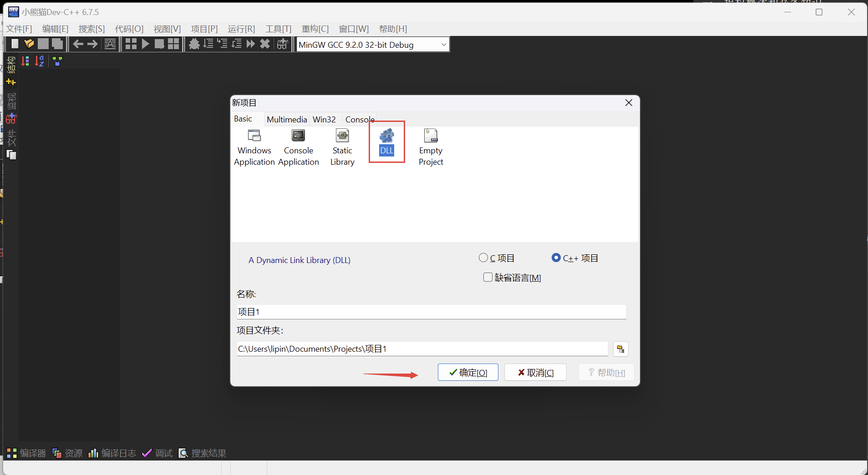Image resolution: width=868 pixels, height=475 pixels.
Task: Click the Compile and Run toolbar icon
Action: tap(159, 44)
